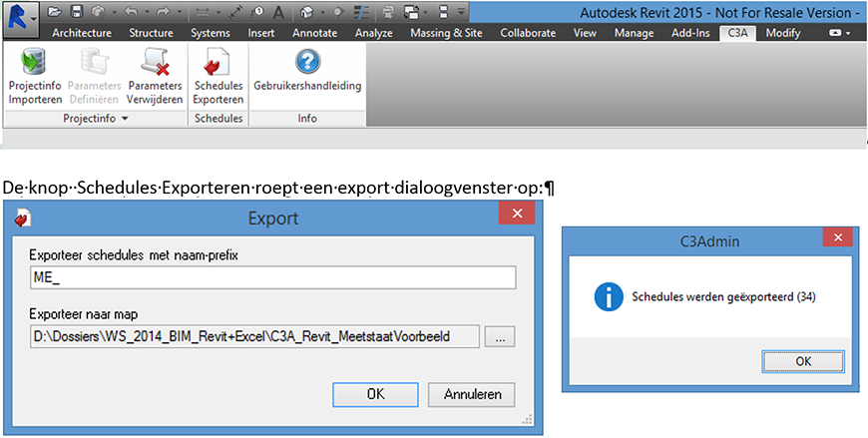Click Annuleren in the Export dialog
The image size is (868, 438).
(x=472, y=395)
